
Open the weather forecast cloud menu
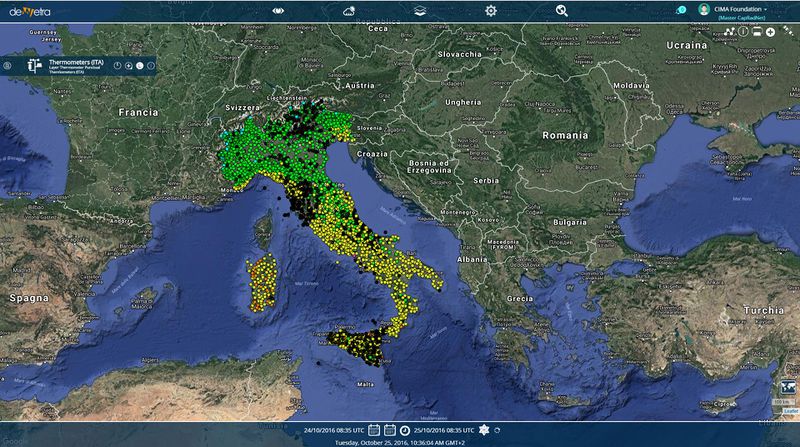click(x=349, y=11)
